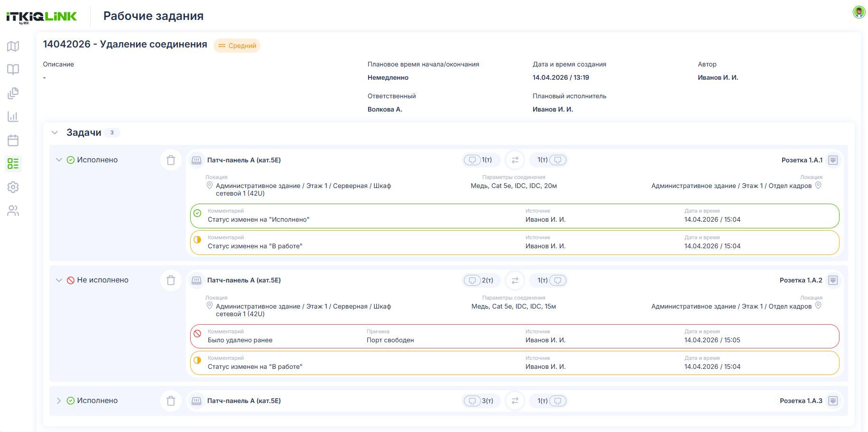Viewport: 868px width, 432px height.
Task: Open the calendar sidebar icon
Action: (13, 140)
